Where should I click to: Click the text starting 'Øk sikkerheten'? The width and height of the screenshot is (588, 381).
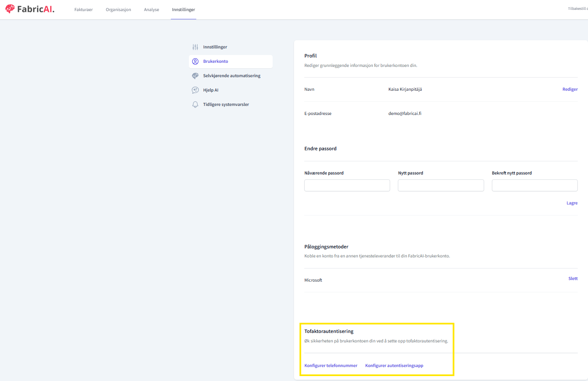[x=376, y=341]
